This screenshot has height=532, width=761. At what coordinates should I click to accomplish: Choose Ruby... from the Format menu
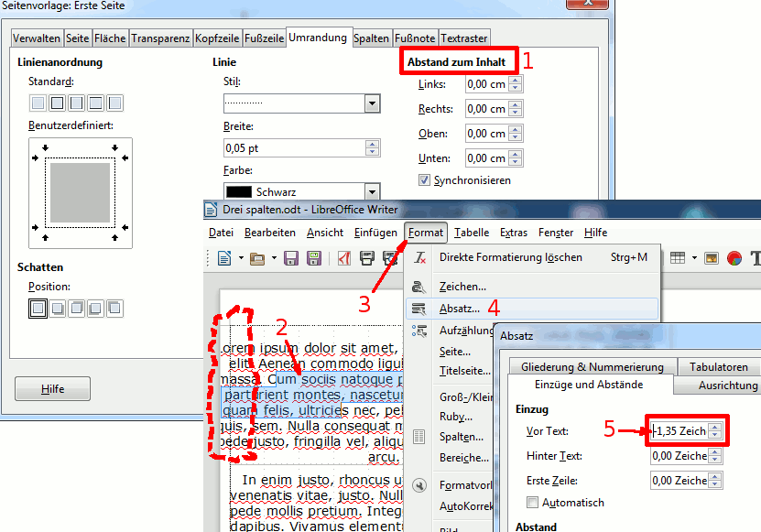(455, 417)
